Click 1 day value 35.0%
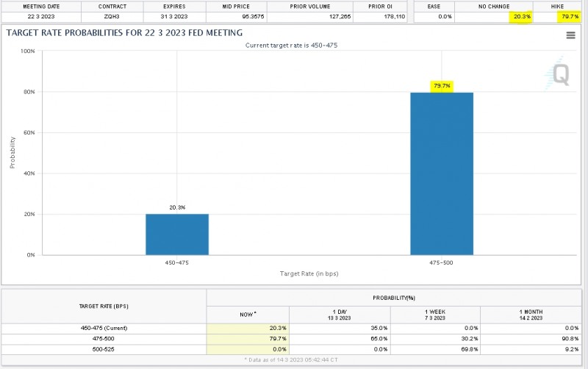 (x=379, y=328)
